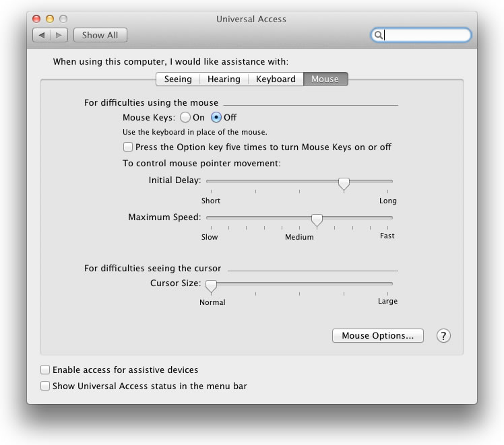Viewport: 504px width, 445px height.
Task: Open help with the question mark button
Action: point(443,336)
